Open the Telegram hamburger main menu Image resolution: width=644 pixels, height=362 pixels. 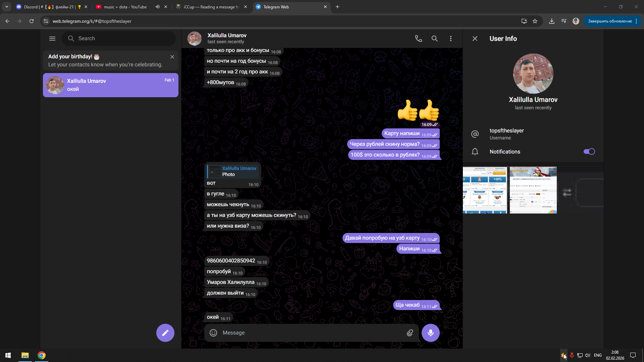coord(52,39)
